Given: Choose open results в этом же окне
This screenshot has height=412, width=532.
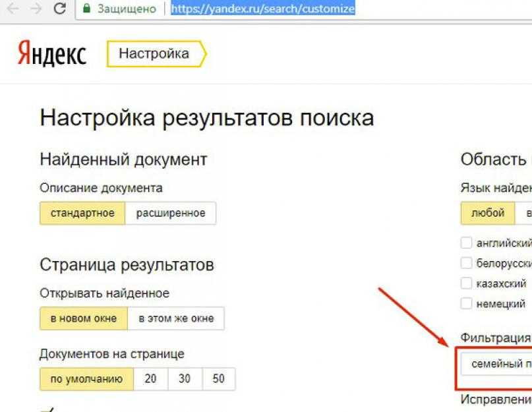Looking at the screenshot, I should click(176, 318).
